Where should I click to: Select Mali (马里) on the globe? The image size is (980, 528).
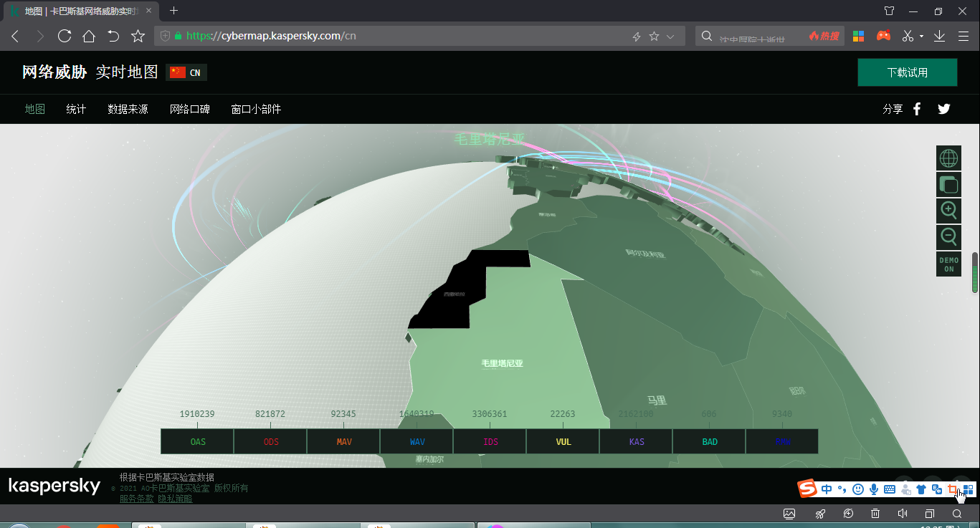click(x=657, y=400)
